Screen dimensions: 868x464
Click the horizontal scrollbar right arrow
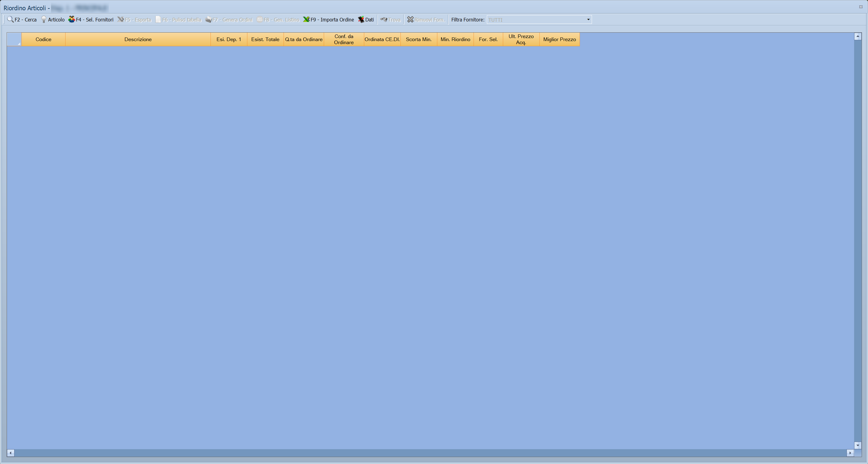850,453
